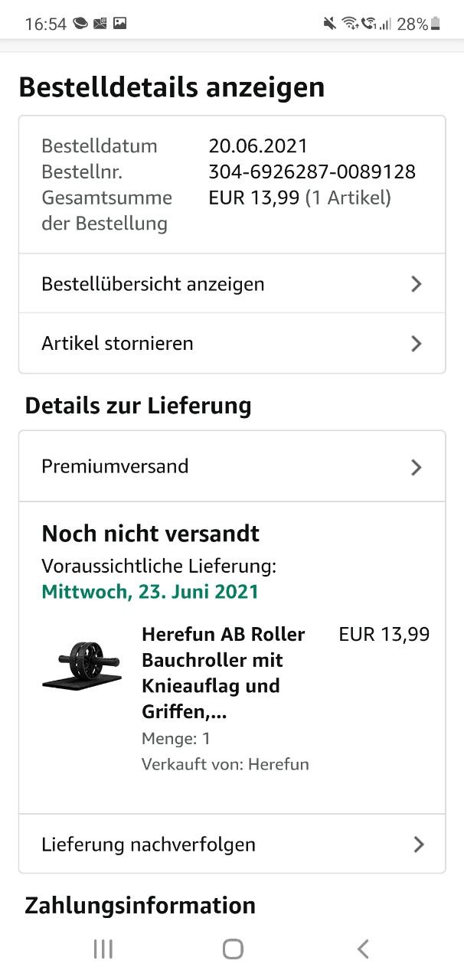Open chevron next to Premiumversand

point(416,466)
